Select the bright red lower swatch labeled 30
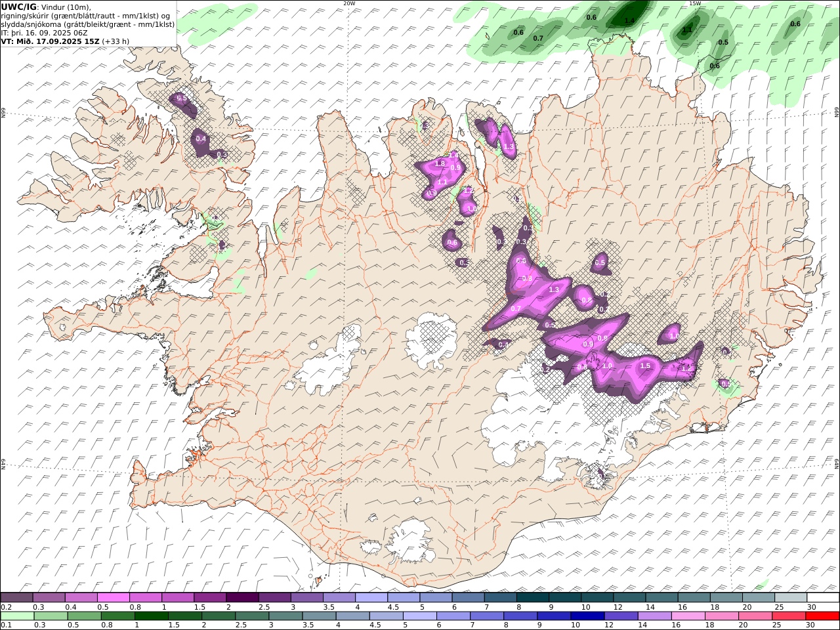The image size is (840, 630). point(822,616)
